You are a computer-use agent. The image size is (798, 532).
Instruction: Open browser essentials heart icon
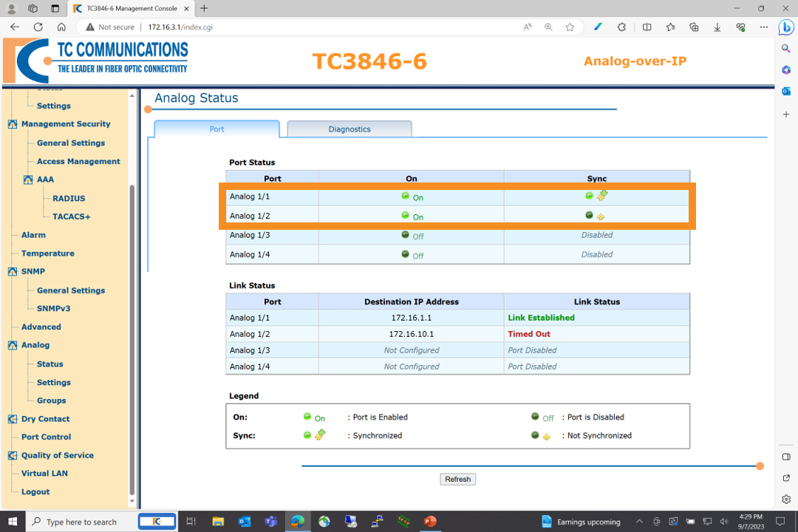[740, 27]
